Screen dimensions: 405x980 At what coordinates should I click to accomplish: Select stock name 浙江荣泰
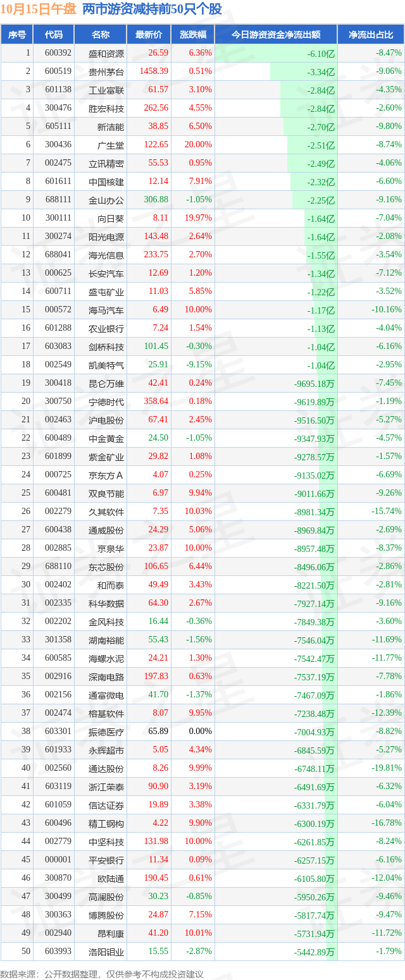click(106, 787)
